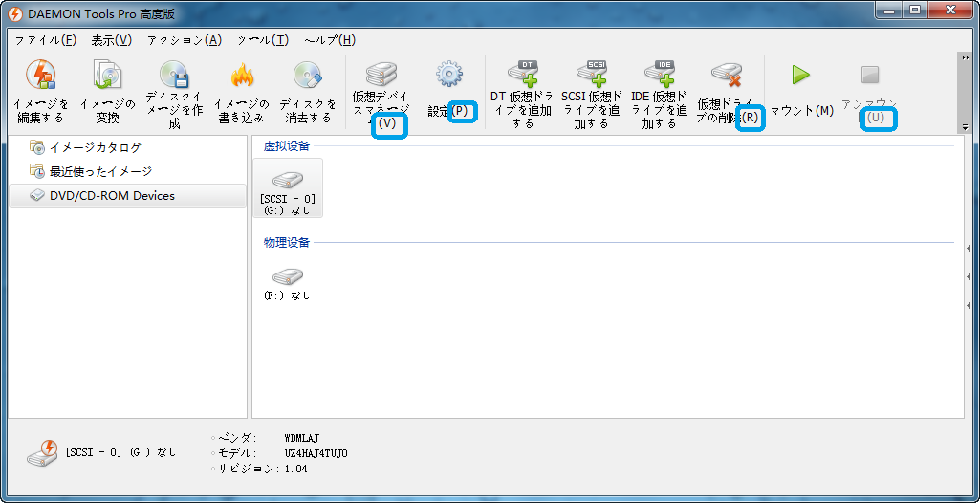Add a SCSI 仮想ドライブ
Screen dimensions: 980x503
pyautogui.click(x=591, y=75)
